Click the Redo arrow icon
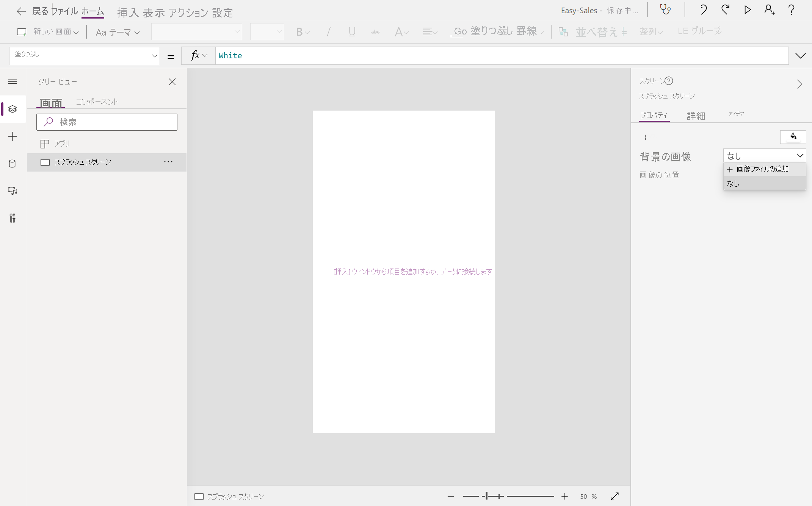Image resolution: width=812 pixels, height=506 pixels. [x=725, y=9]
